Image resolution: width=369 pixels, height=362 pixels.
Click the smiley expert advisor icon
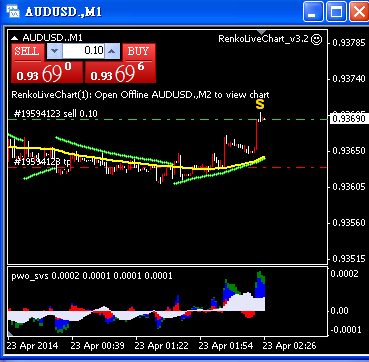point(316,39)
